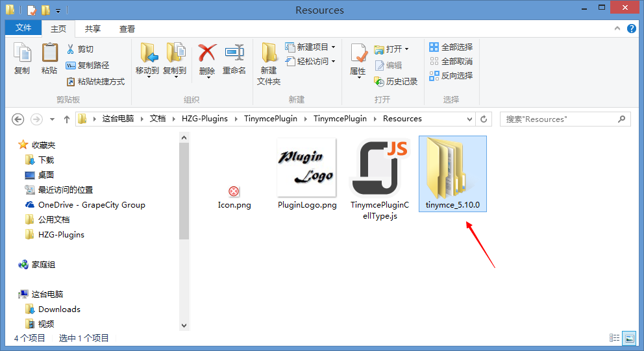
Task: Click Select none (全部取消)
Action: click(x=451, y=62)
